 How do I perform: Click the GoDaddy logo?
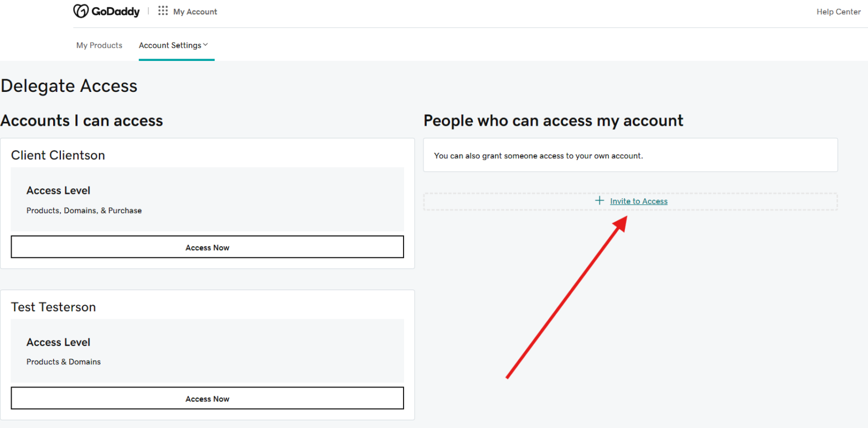pos(106,11)
